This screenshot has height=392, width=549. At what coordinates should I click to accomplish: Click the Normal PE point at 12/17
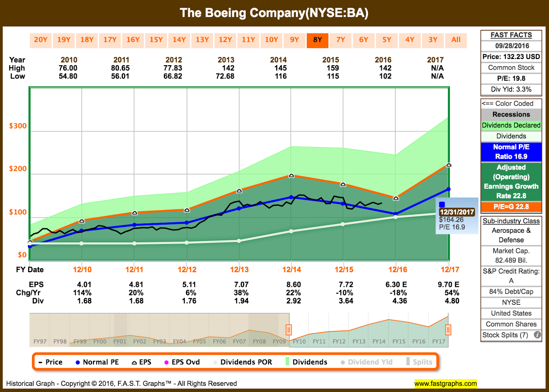[448, 189]
